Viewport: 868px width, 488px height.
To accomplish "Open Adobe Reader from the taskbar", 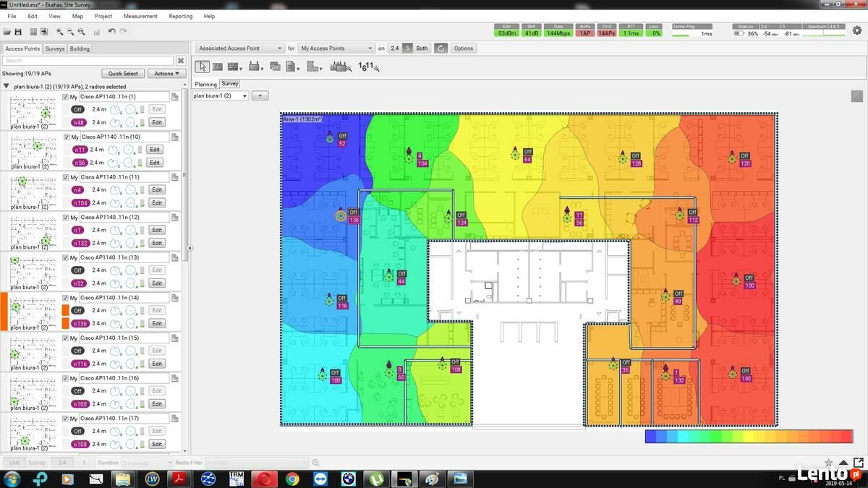I will pyautogui.click(x=179, y=479).
